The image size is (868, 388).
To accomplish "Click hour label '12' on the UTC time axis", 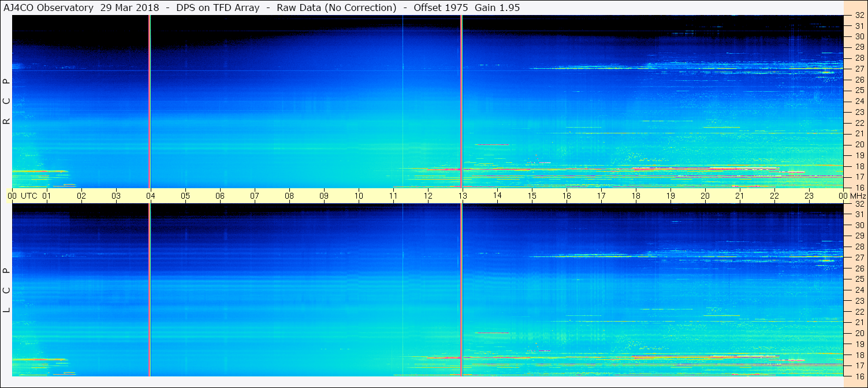I will tap(428, 196).
